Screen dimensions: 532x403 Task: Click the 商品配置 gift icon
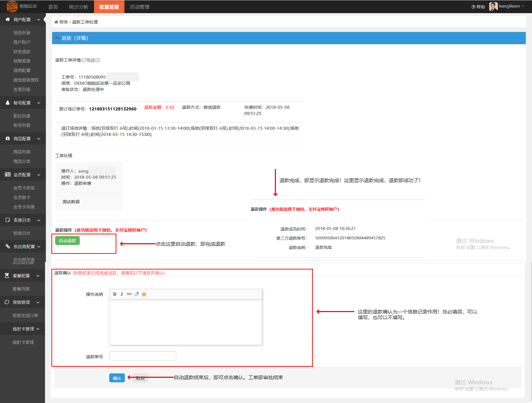[7, 138]
